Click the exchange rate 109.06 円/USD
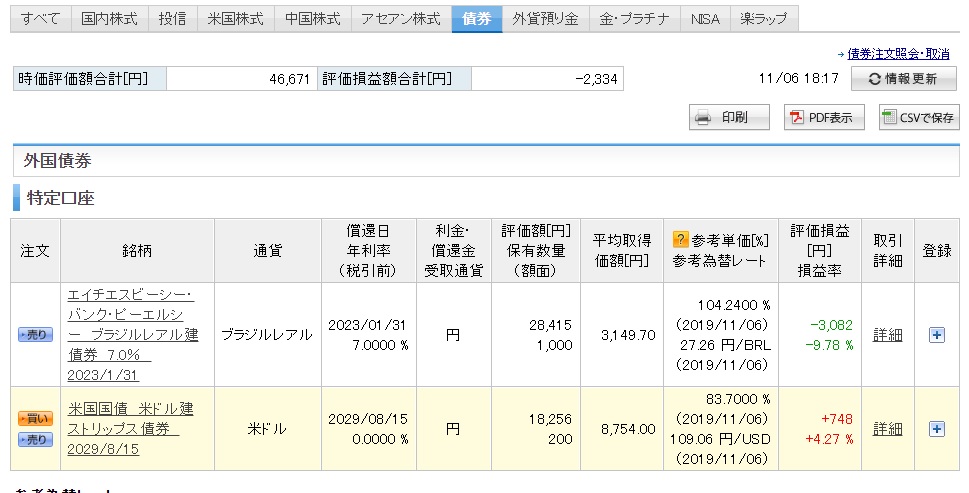The height and width of the screenshot is (493, 969). point(721,439)
